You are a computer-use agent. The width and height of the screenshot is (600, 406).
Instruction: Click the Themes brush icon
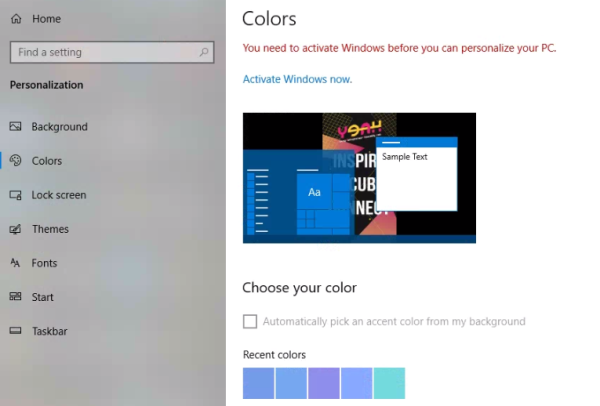(15, 229)
